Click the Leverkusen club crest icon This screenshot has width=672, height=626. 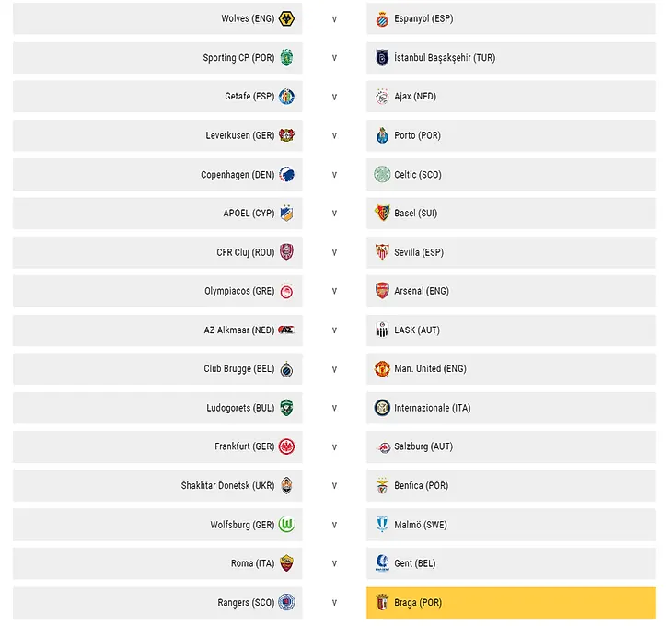[x=286, y=135]
